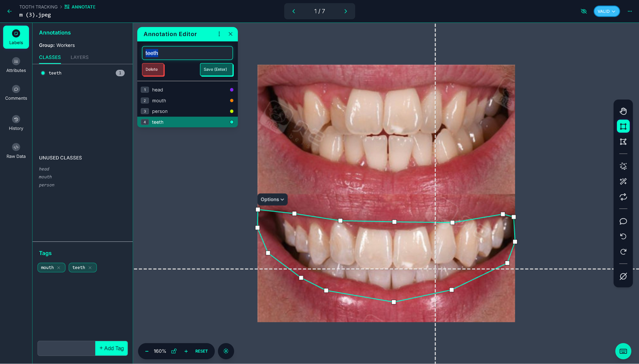
Task: Expand the Options dropdown on polygon
Action: click(272, 199)
